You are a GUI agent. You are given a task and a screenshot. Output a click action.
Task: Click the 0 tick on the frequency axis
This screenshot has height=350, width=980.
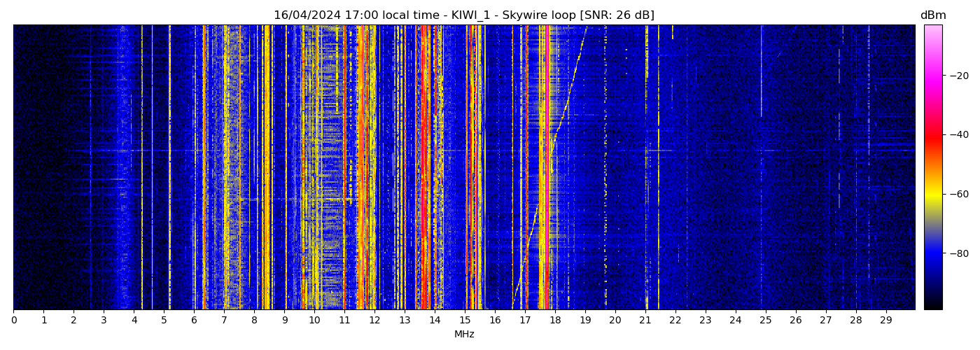[x=13, y=321]
